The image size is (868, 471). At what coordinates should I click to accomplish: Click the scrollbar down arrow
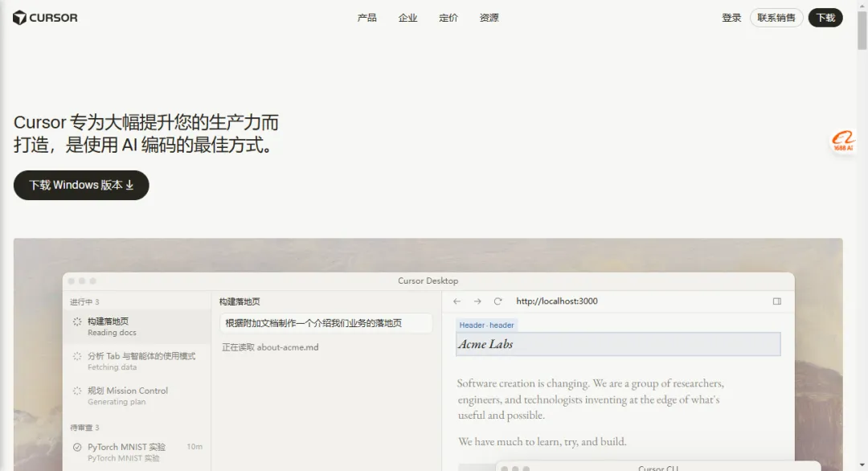(862, 465)
